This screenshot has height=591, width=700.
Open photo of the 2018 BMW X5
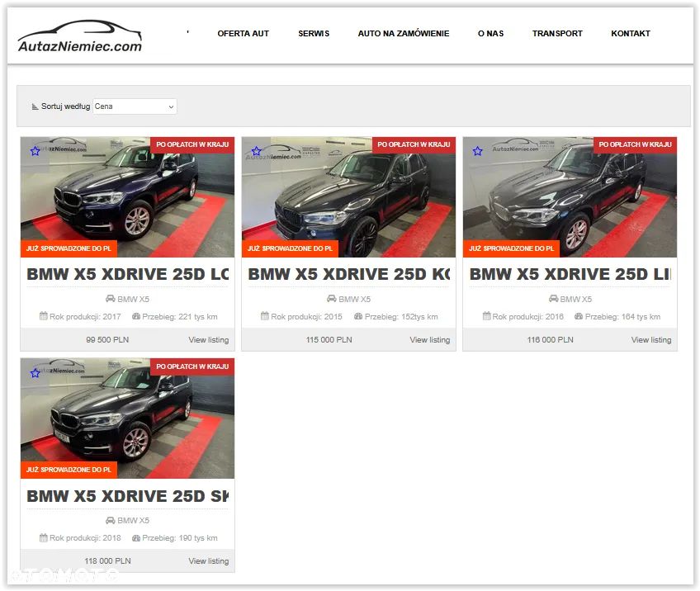[x=127, y=418]
